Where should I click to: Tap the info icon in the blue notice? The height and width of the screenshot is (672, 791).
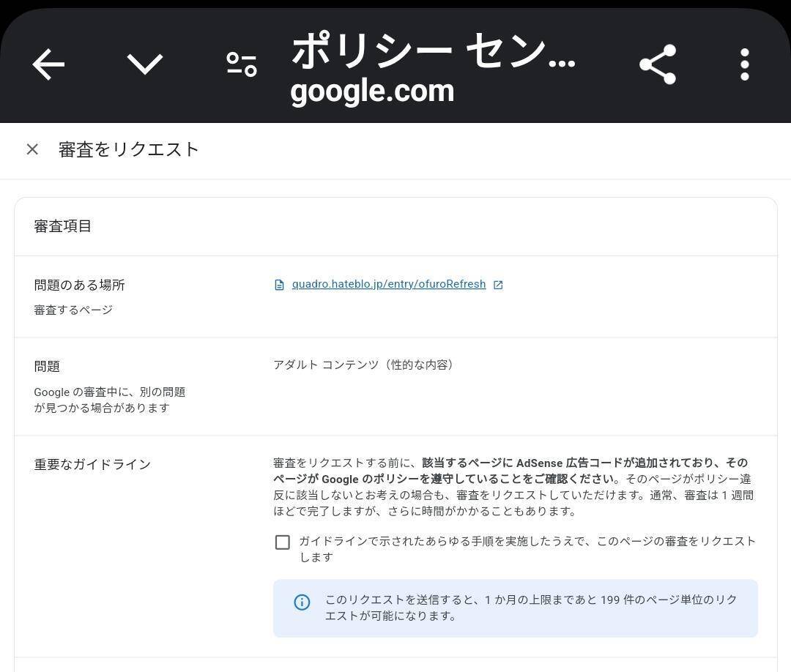302,602
